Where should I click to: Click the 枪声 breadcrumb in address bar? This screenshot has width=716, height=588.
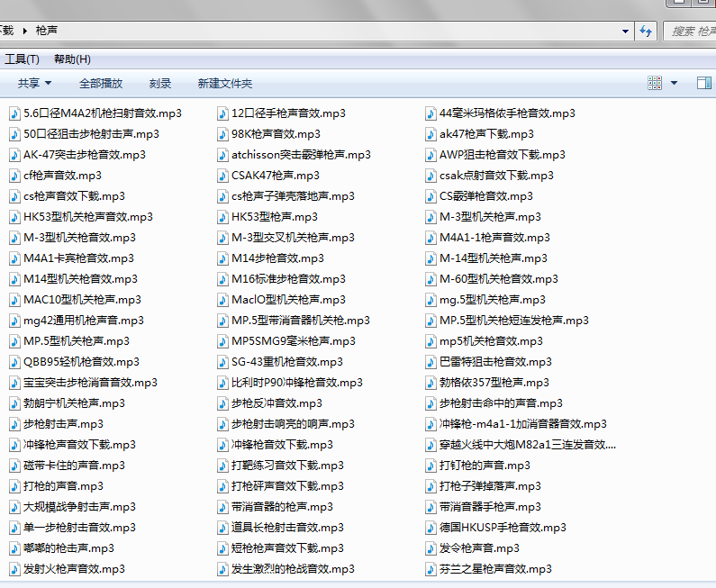coord(47,31)
